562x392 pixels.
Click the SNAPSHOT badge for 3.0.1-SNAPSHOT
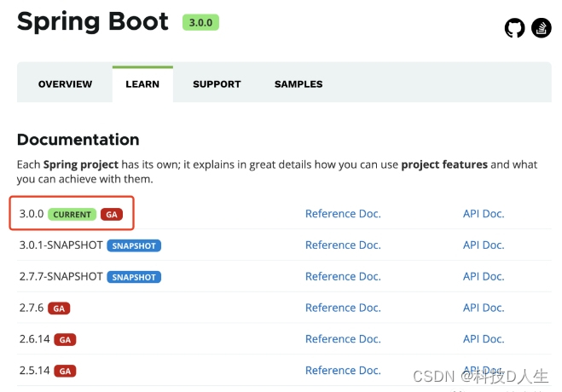coord(134,246)
